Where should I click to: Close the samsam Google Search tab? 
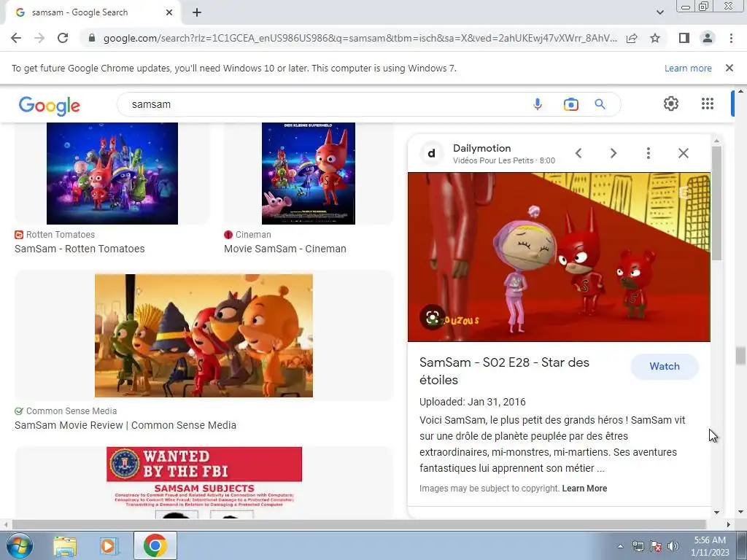(169, 13)
